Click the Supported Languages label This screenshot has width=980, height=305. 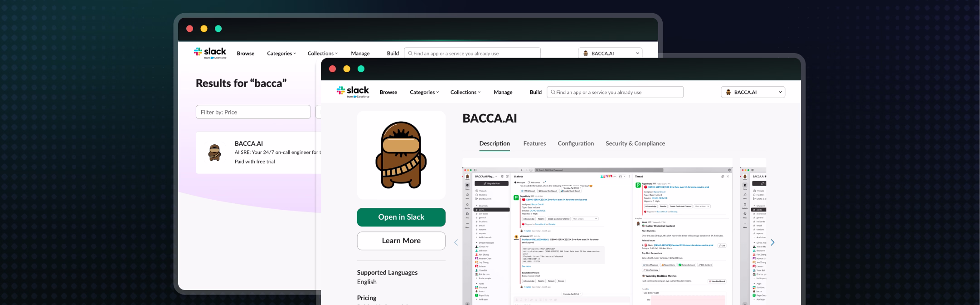(387, 272)
